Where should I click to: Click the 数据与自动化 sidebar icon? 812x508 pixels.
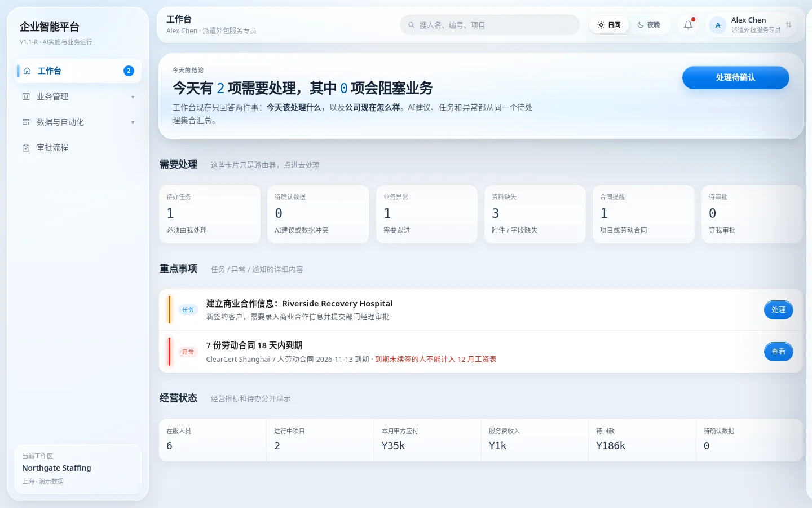26,122
